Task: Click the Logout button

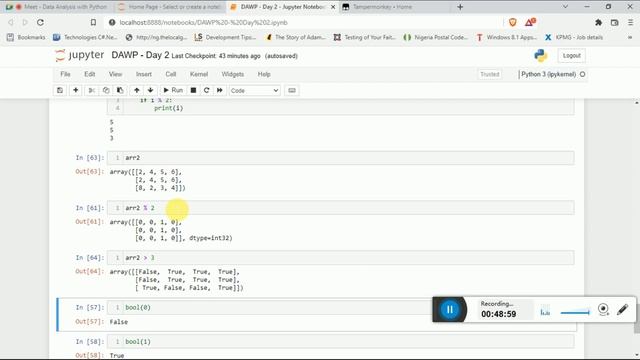Action: point(571,56)
